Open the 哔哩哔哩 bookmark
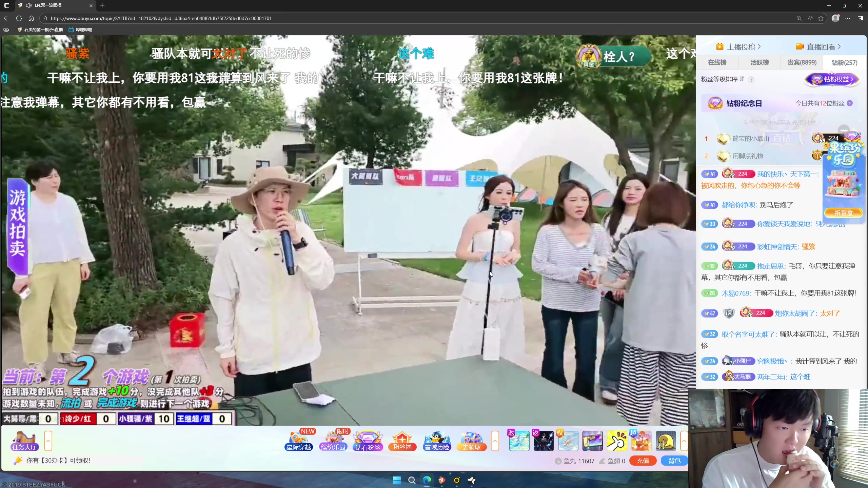Image resolution: width=868 pixels, height=488 pixels. click(80, 30)
